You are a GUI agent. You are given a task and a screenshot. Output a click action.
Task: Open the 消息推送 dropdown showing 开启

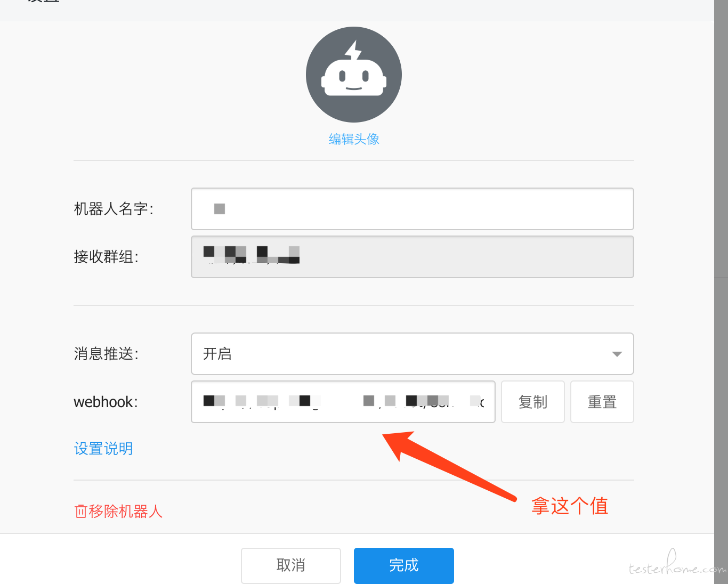(x=412, y=354)
